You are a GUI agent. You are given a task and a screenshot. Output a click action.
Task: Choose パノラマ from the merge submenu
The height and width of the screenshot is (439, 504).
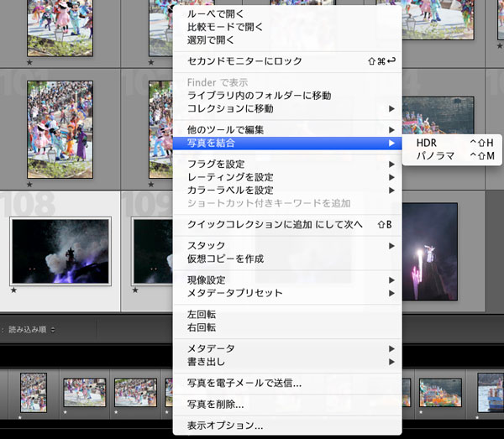(x=452, y=156)
